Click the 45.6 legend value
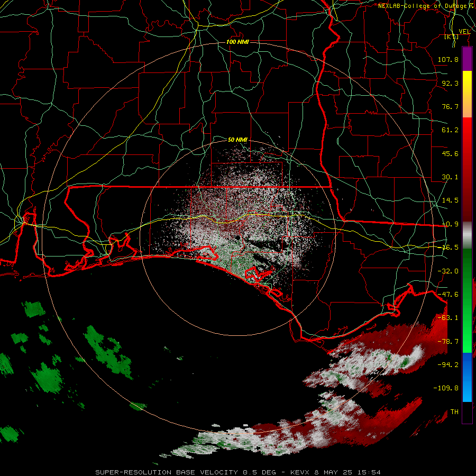This screenshot has height=476, width=476. (450, 153)
